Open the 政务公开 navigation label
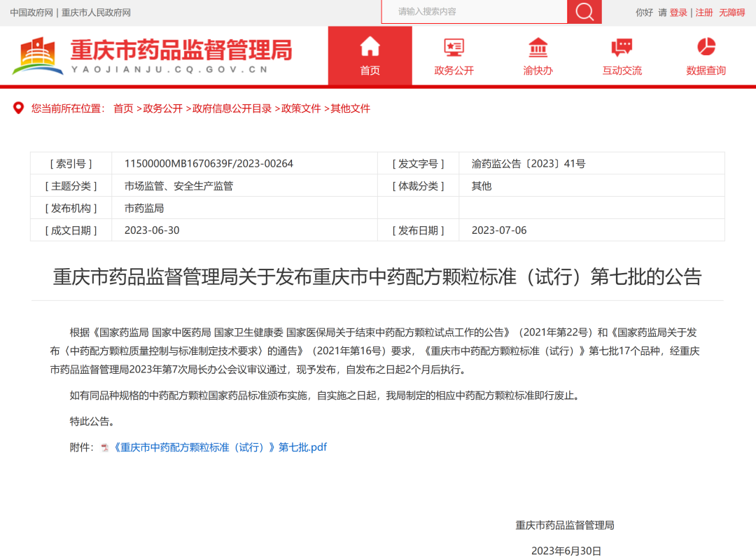756x560 pixels. coord(454,71)
